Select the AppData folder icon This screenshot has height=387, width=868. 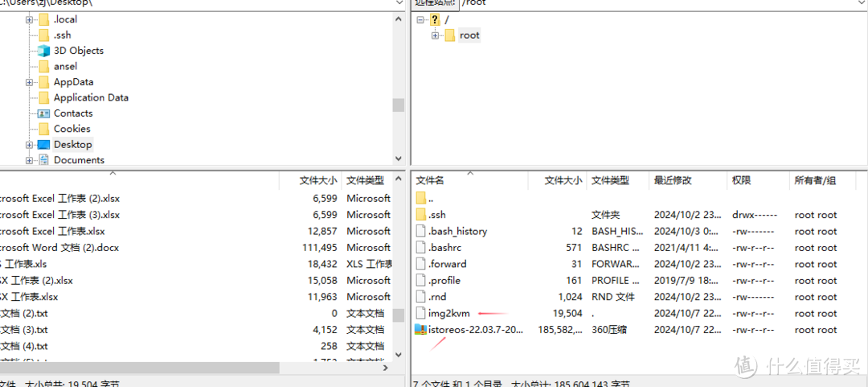click(x=44, y=82)
